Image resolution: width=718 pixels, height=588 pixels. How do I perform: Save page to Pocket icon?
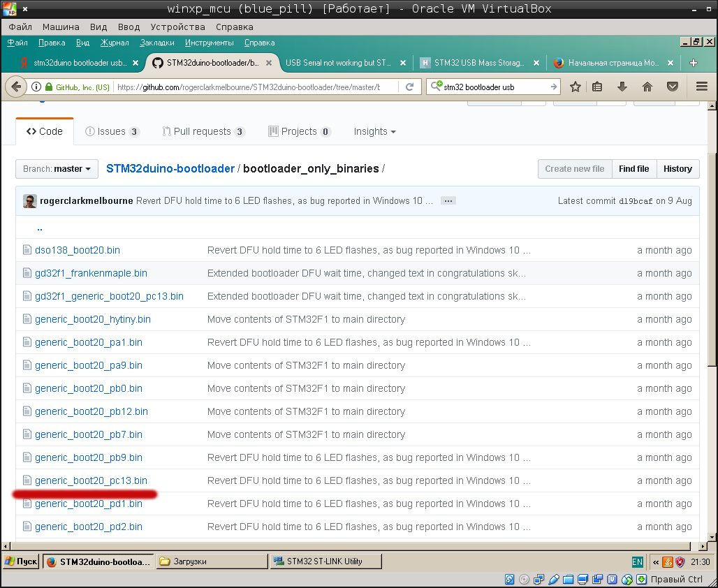tap(672, 87)
